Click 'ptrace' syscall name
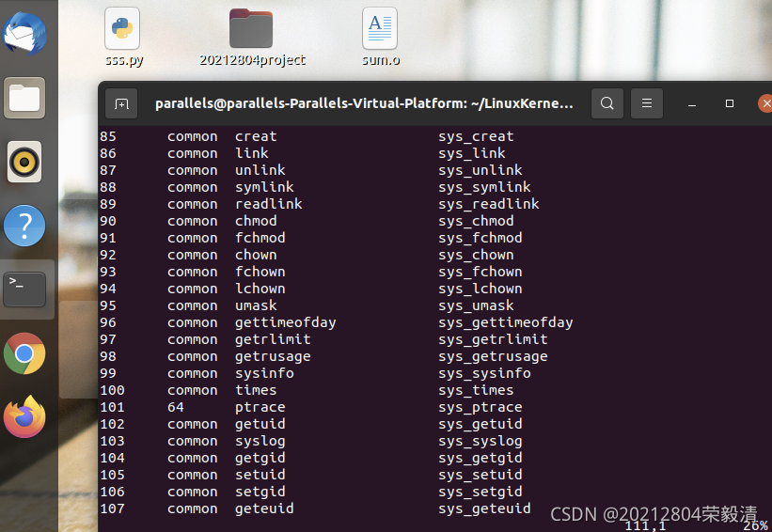This screenshot has height=532, width=772. [260, 408]
